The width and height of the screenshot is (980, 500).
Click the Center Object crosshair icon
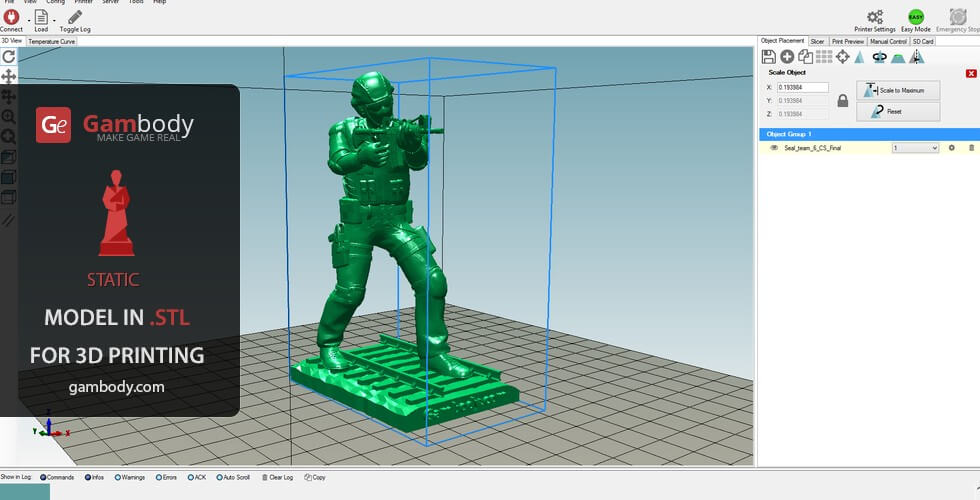click(842, 57)
